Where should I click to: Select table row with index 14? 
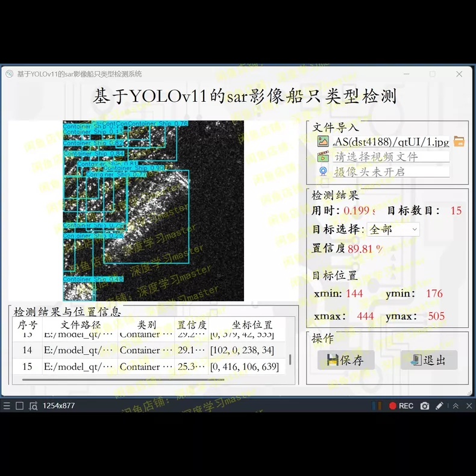(x=149, y=350)
